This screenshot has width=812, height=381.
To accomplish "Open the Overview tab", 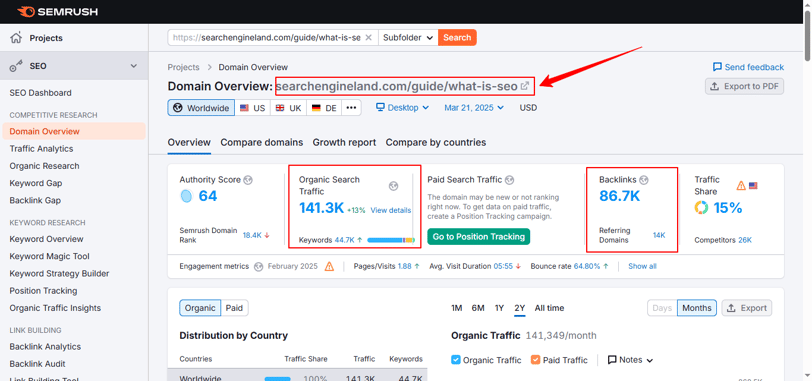I will [x=189, y=142].
